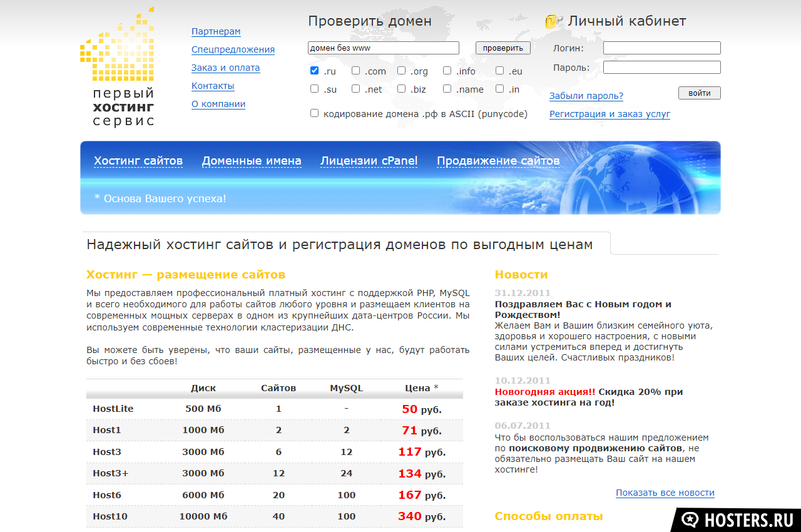Click the MySQL column header
Viewport: 801px width, 532px height.
[347, 388]
